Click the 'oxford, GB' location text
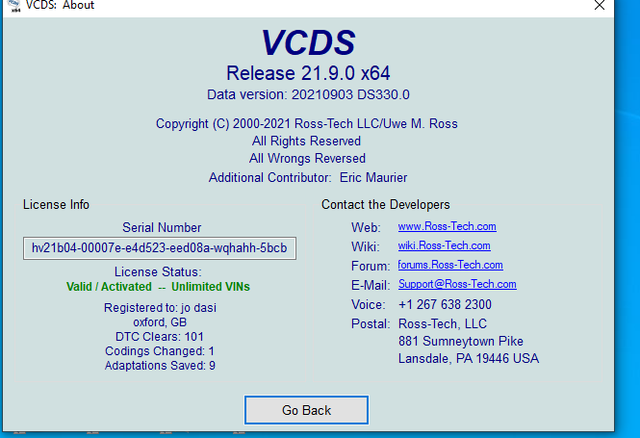 (160, 322)
